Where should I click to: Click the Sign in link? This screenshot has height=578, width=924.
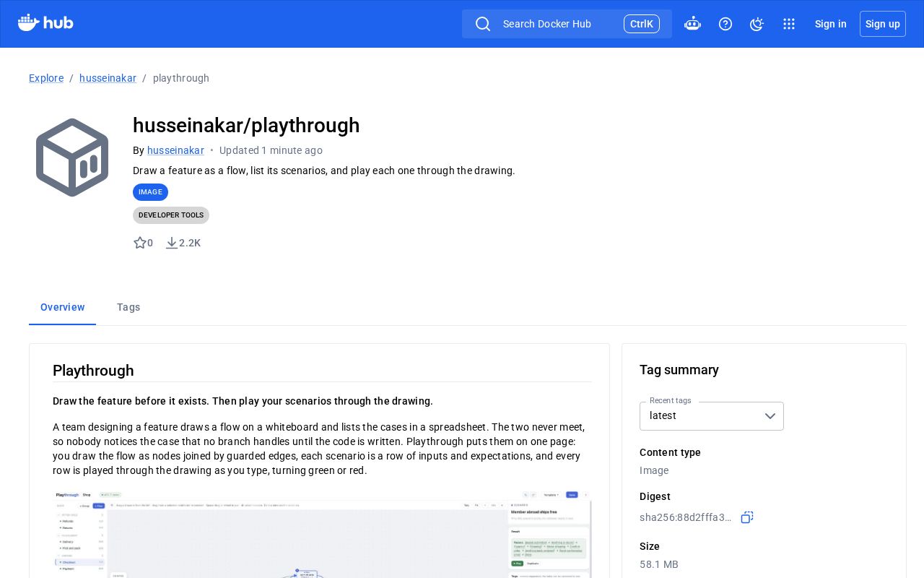pos(831,24)
